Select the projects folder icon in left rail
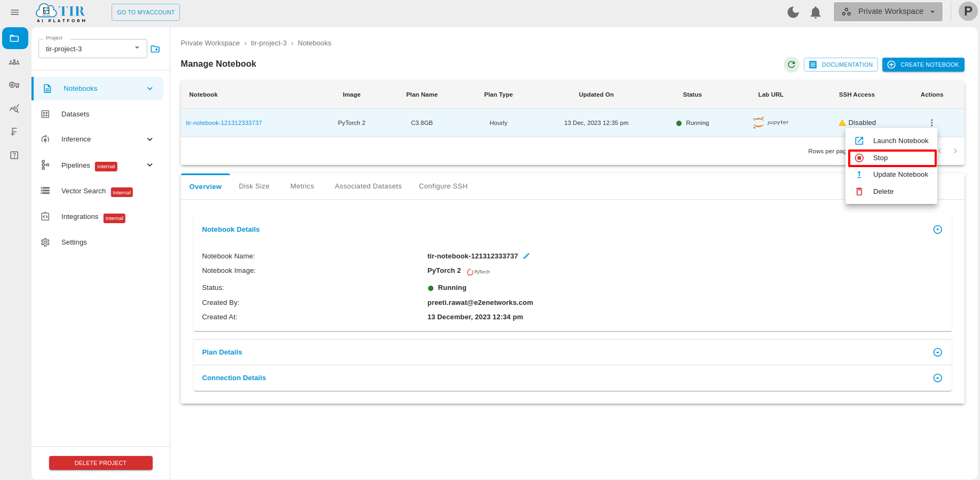Screen dimensions: 980x480 point(15,38)
